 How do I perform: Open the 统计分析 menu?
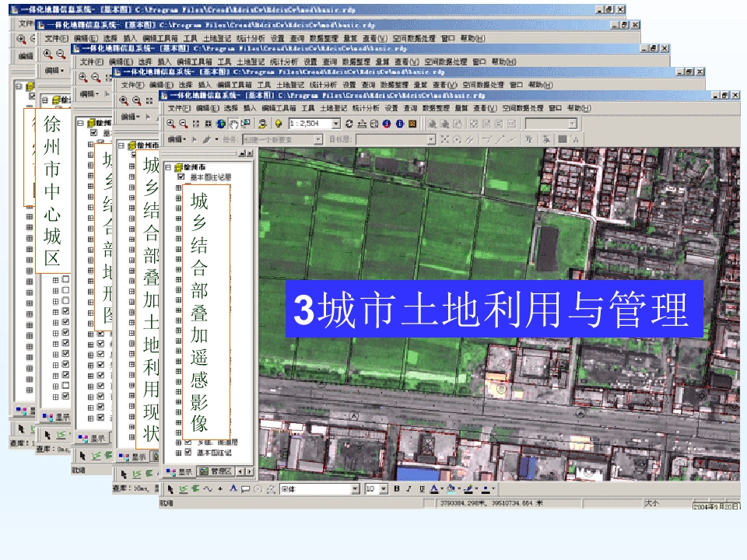pos(364,108)
